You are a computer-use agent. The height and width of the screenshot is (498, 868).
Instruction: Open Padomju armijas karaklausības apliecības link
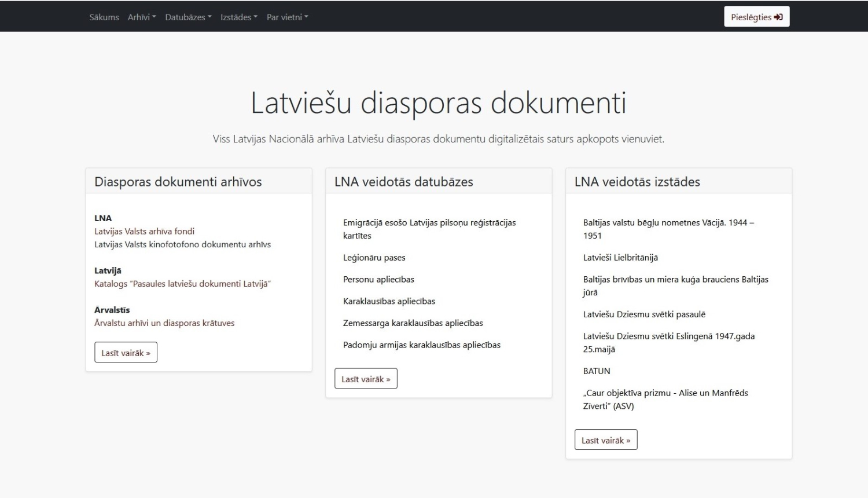pyautogui.click(x=421, y=345)
